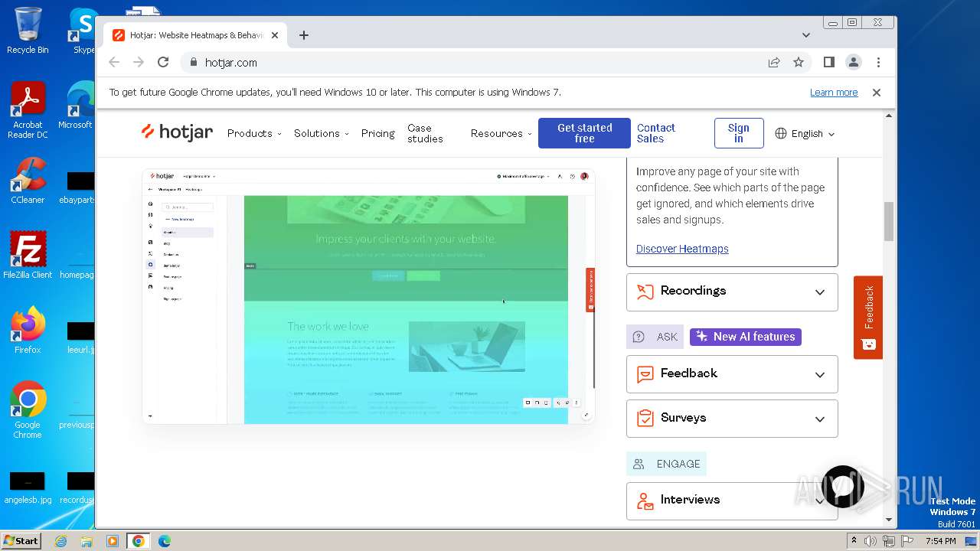Click the share page icon in address bar
This screenshot has height=551, width=980.
774,63
